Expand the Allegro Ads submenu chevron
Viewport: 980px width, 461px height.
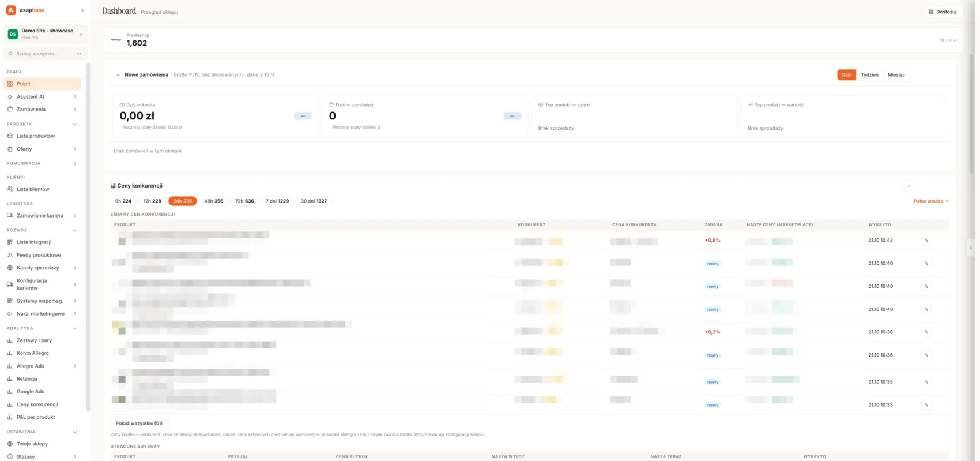click(75, 366)
